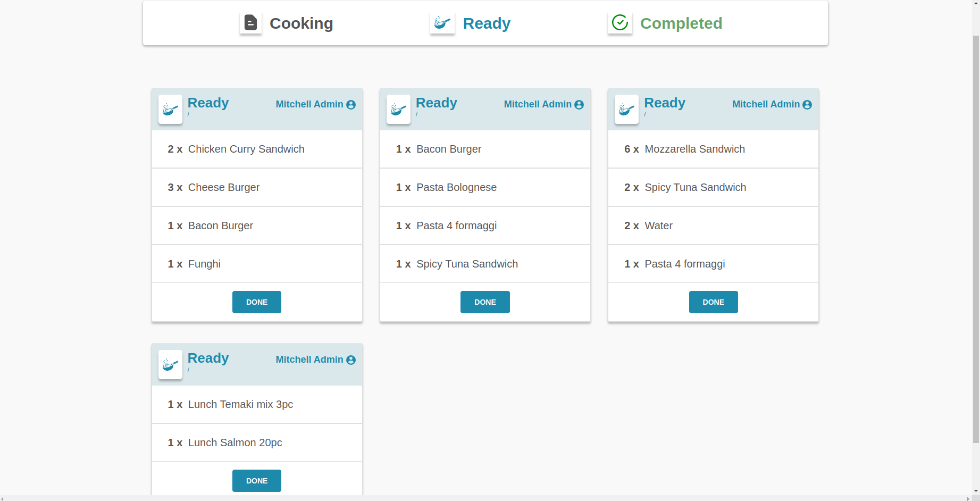Click pan icon on Chicken Curry Sandwich order
The height and width of the screenshot is (501, 980).
(x=170, y=110)
